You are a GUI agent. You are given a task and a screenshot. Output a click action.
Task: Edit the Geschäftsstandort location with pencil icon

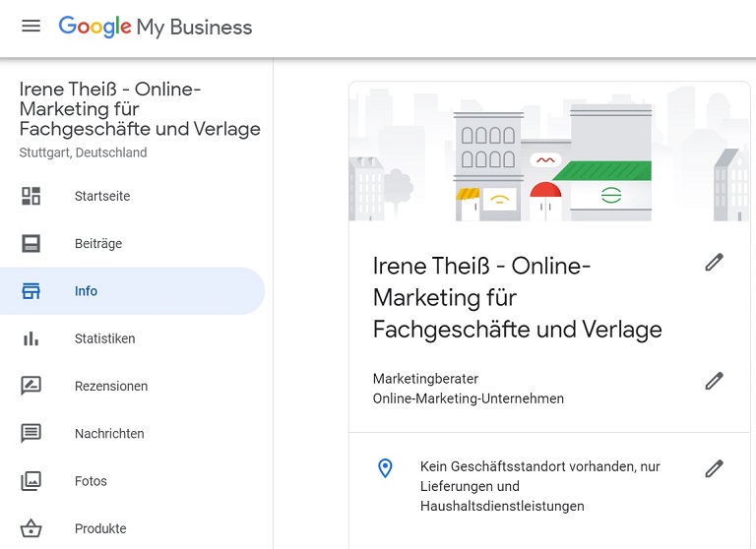point(714,468)
